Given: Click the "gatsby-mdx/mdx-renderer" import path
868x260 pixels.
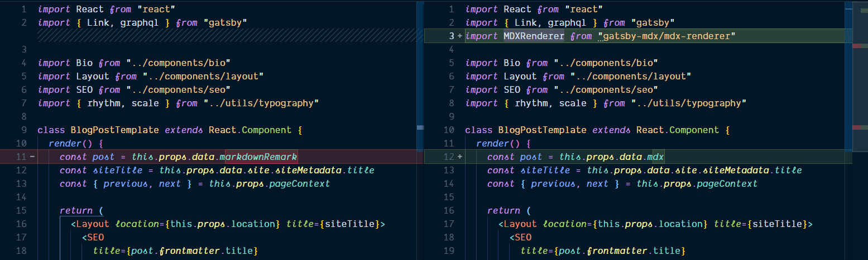Looking at the screenshot, I should click(x=666, y=36).
